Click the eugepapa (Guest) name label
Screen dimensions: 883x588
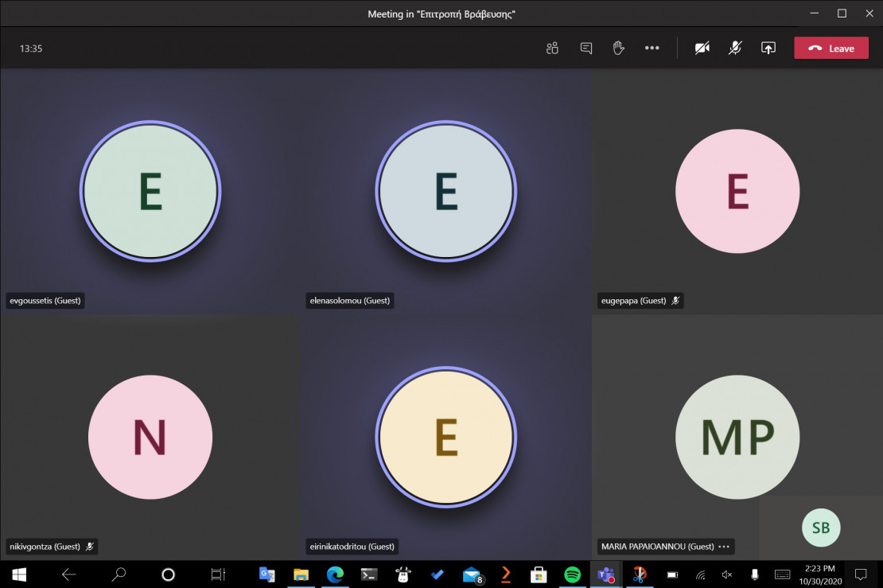[633, 301]
